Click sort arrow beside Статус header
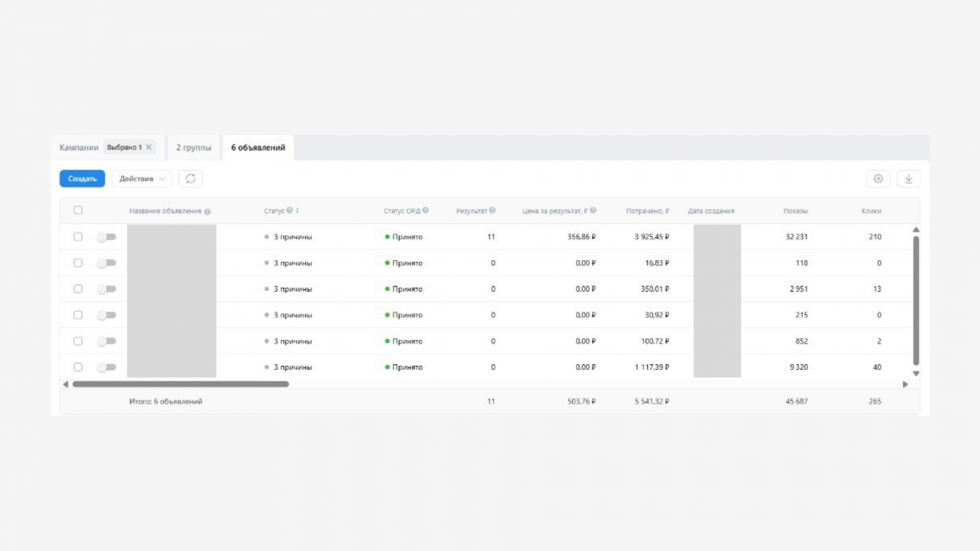This screenshot has height=551, width=980. [297, 210]
